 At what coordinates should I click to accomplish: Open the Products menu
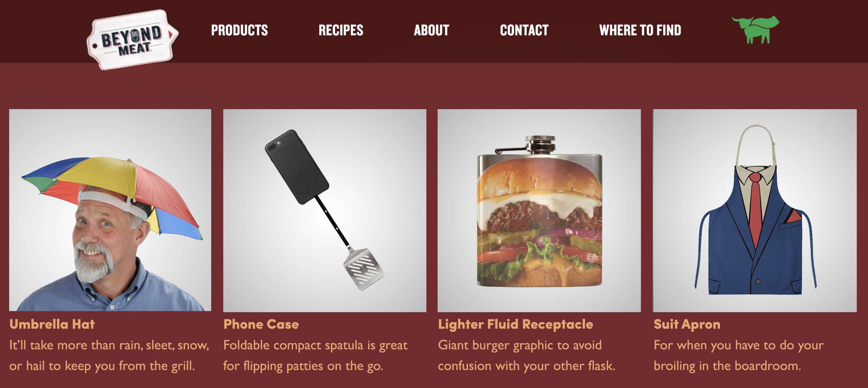click(239, 30)
